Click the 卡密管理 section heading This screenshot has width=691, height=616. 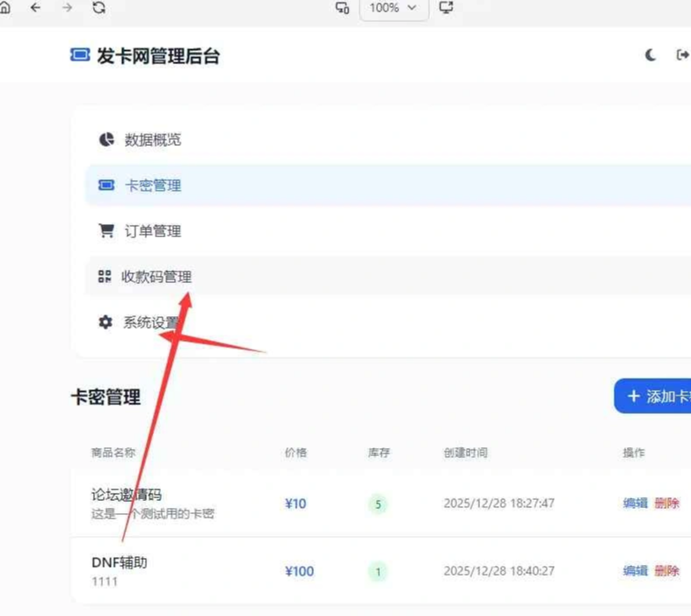(105, 396)
